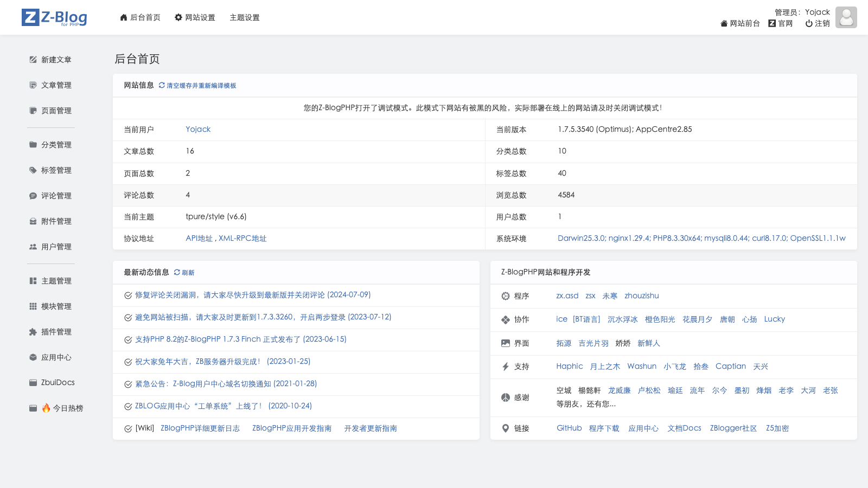
Task: Click the theme value tpure/style (v6.6)
Action: 216,216
